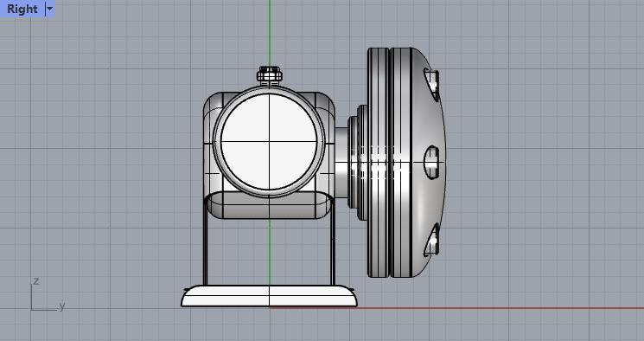Select the flat base plate of the model

click(x=269, y=296)
